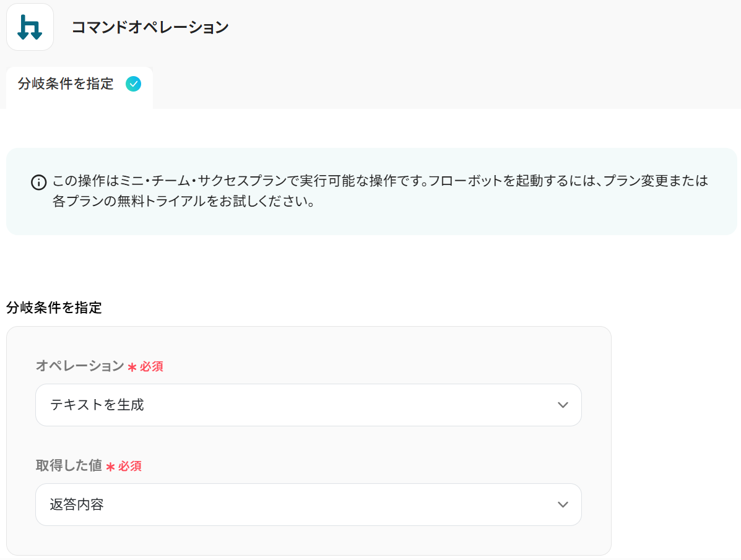Image resolution: width=741 pixels, height=560 pixels.
Task: Click the コマンドオペレーション page title
Action: (150, 27)
